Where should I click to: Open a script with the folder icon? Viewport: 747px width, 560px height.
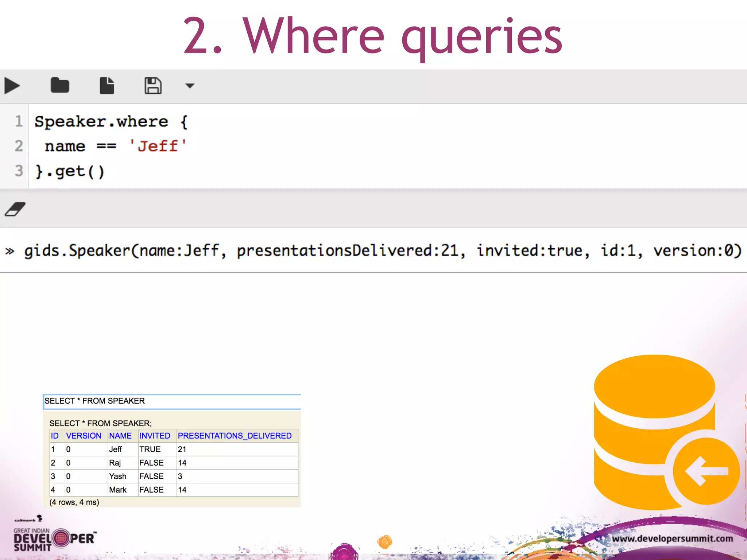(x=60, y=85)
